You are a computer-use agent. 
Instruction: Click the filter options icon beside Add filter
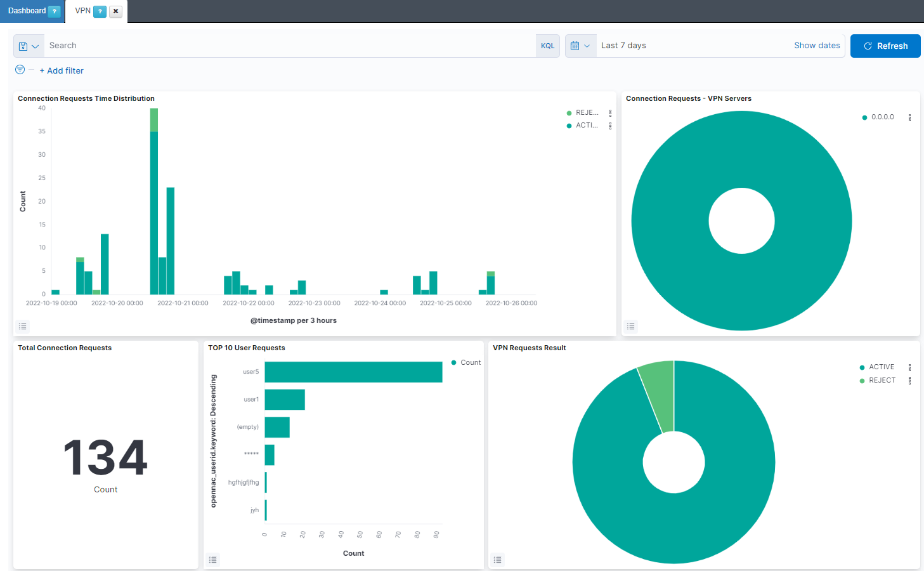(x=20, y=70)
